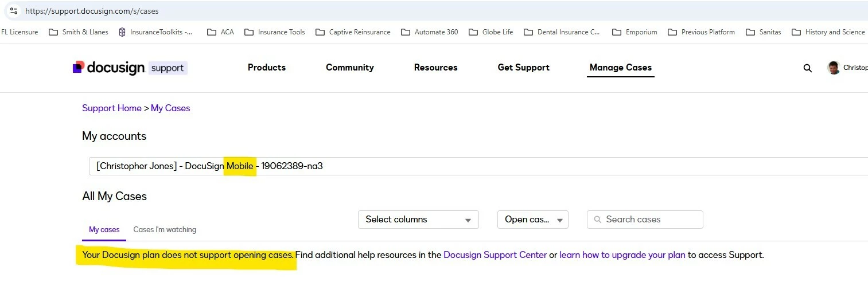
Task: Open the Community menu
Action: pyautogui.click(x=350, y=68)
